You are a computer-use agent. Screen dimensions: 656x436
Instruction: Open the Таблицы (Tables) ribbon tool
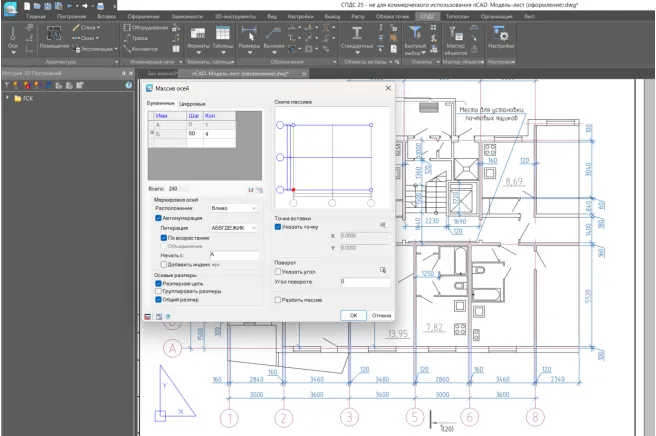point(223,36)
